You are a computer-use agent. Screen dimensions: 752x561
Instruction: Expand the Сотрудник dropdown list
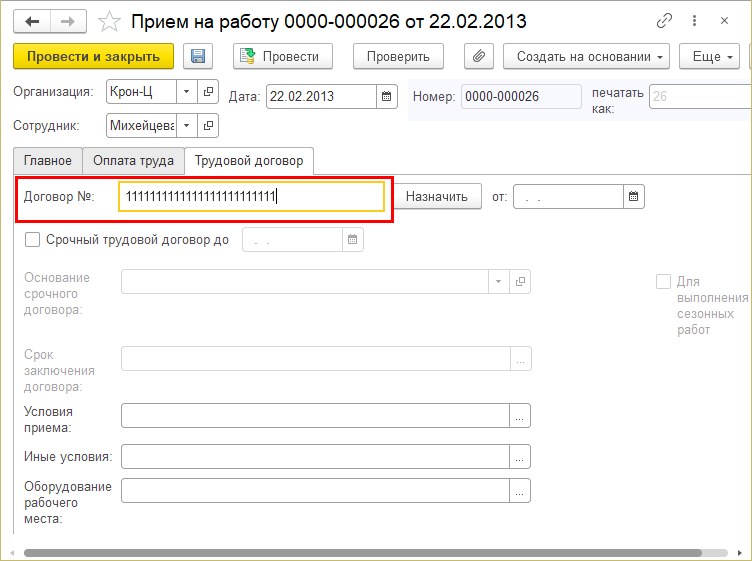pos(187,126)
